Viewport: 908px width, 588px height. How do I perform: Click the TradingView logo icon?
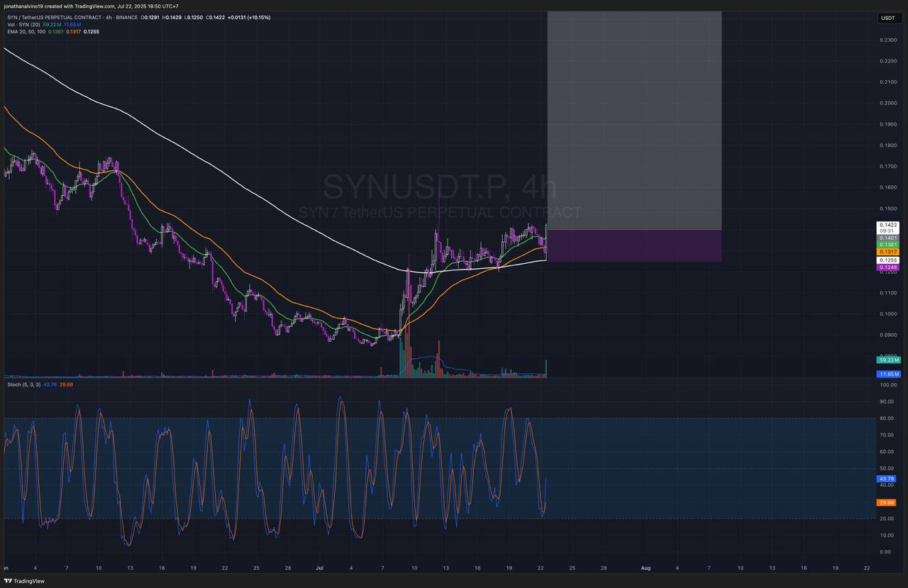pos(10,581)
